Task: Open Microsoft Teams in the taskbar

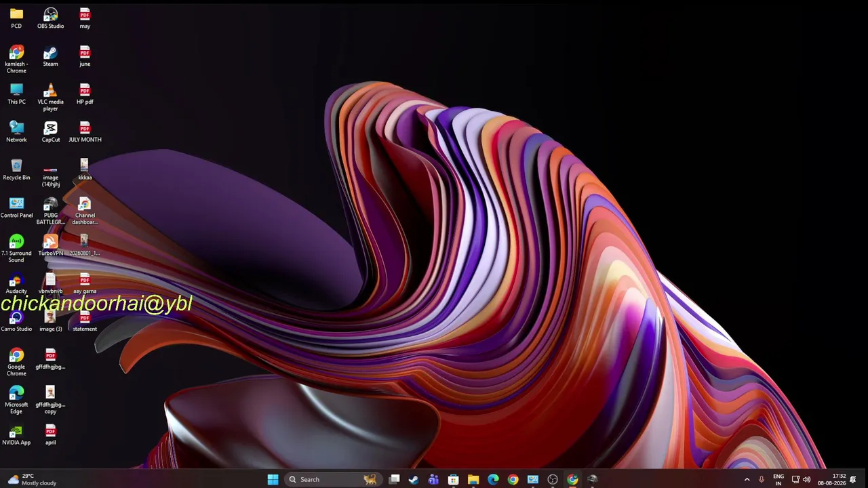Action: pos(433,479)
